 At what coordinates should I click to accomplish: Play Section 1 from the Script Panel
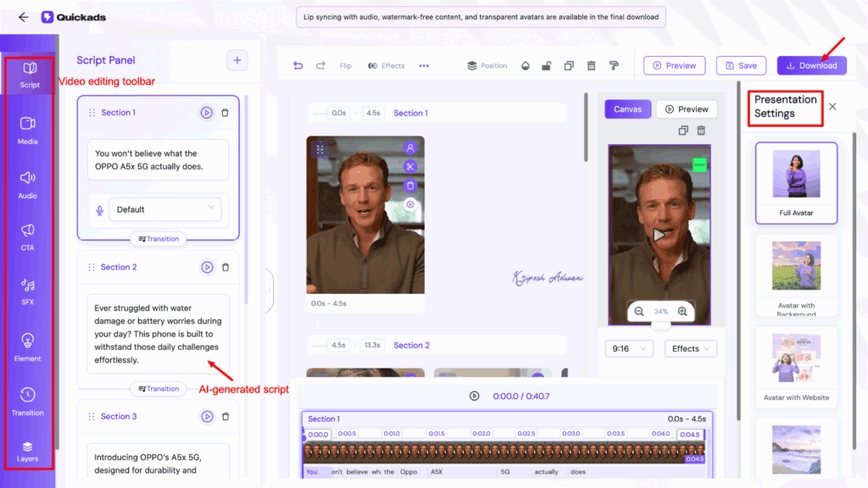tap(205, 111)
